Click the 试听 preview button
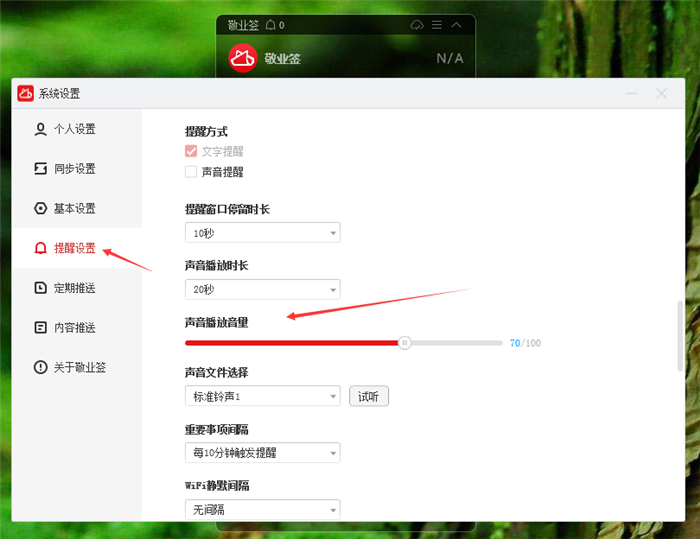 369,396
